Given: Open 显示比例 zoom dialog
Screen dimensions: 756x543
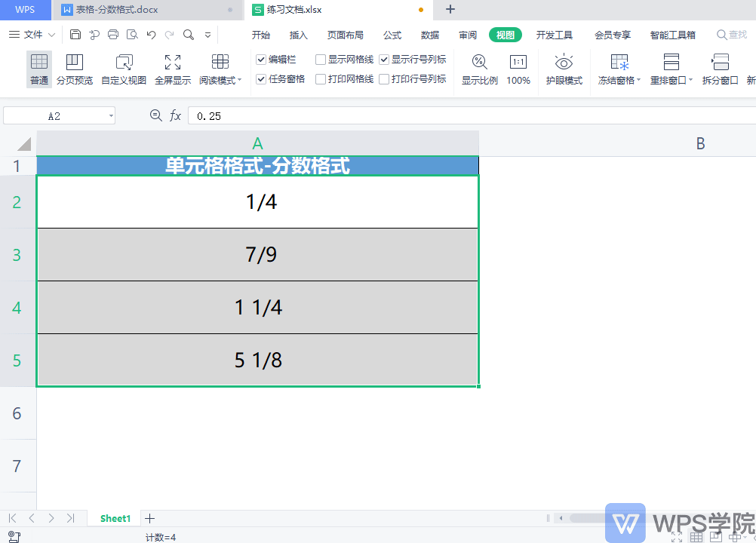Looking at the screenshot, I should pos(479,69).
